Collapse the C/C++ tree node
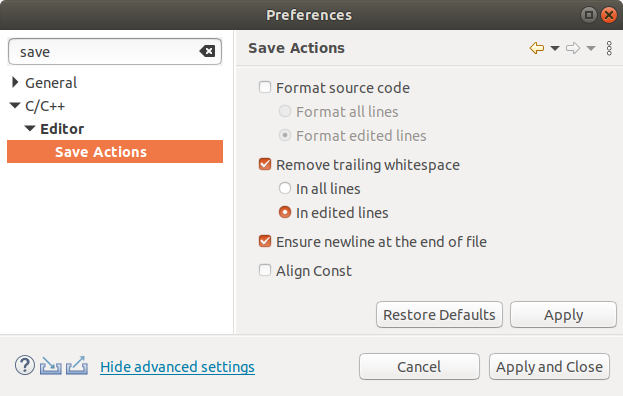Image resolution: width=623 pixels, height=396 pixels. click(x=15, y=105)
